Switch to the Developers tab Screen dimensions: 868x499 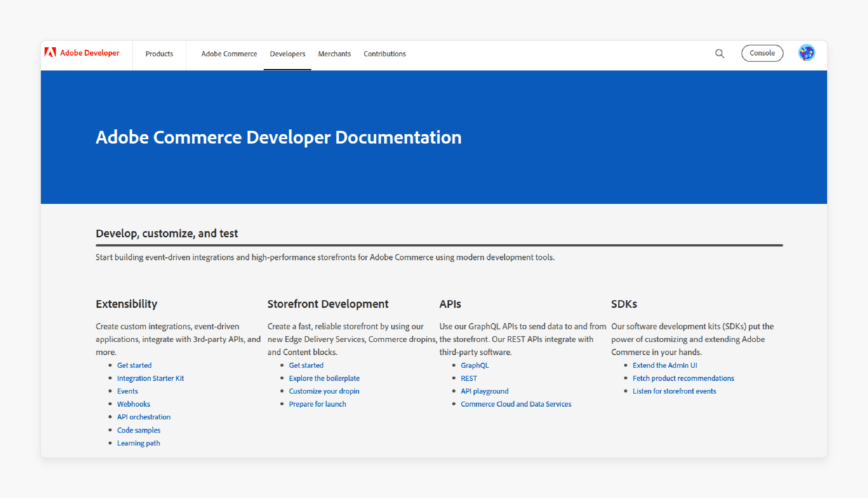(287, 54)
